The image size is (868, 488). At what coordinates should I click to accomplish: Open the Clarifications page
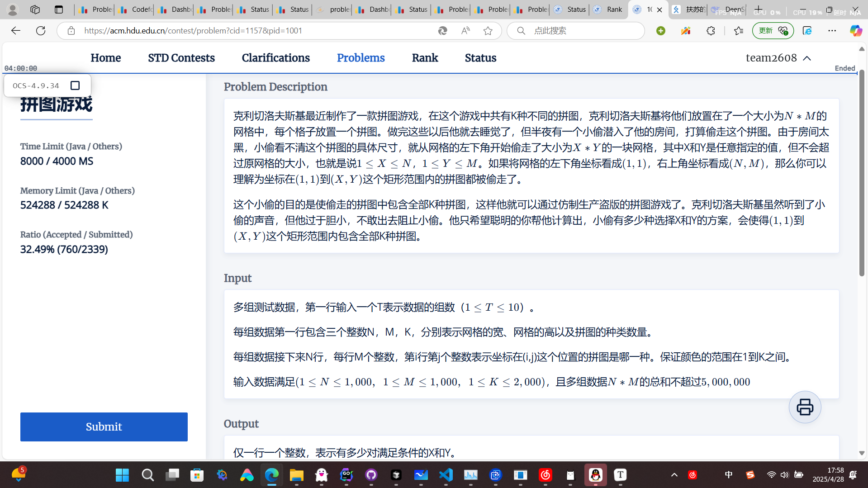click(276, 58)
